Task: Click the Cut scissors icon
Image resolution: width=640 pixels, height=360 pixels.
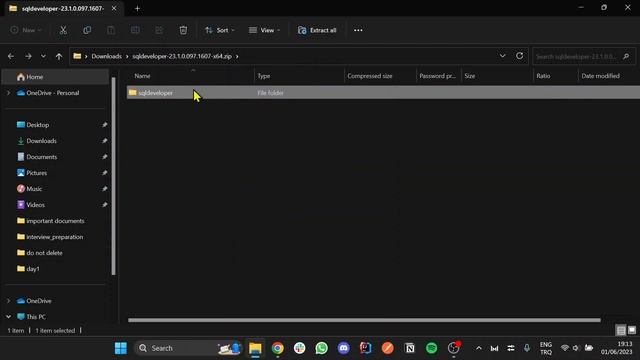Action: 63,30
